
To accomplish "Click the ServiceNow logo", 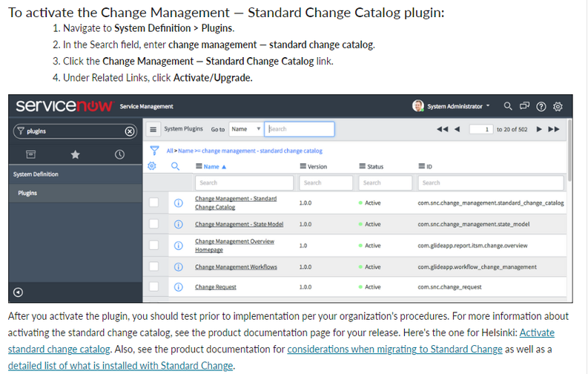I will point(64,106).
